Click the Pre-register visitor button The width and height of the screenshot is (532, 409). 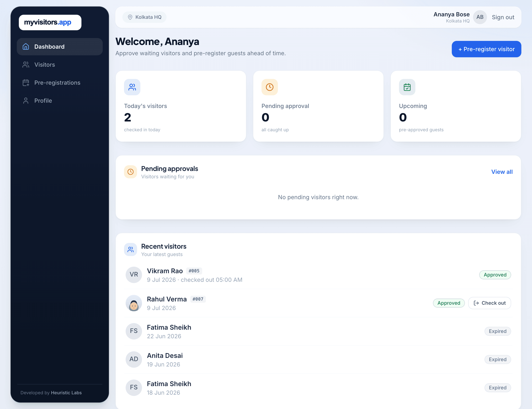486,49
